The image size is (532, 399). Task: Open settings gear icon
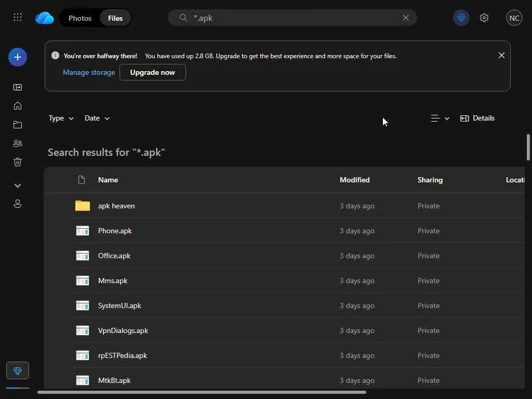[484, 18]
